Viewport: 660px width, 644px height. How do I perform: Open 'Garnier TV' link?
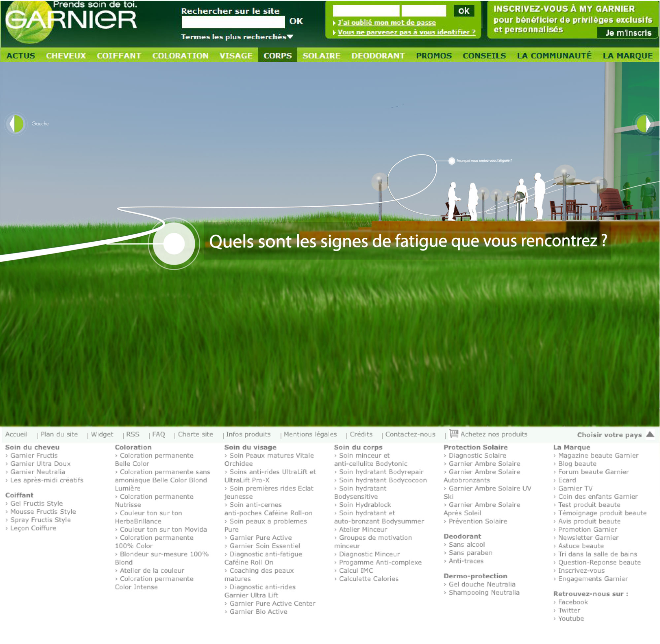click(575, 488)
